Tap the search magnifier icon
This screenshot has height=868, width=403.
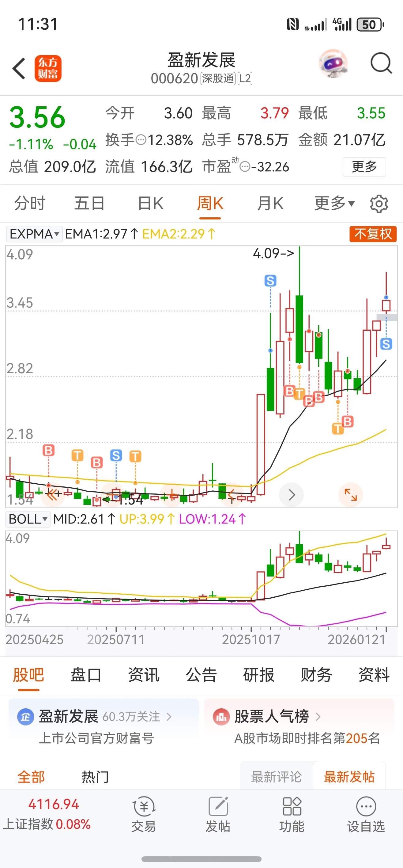pyautogui.click(x=381, y=63)
